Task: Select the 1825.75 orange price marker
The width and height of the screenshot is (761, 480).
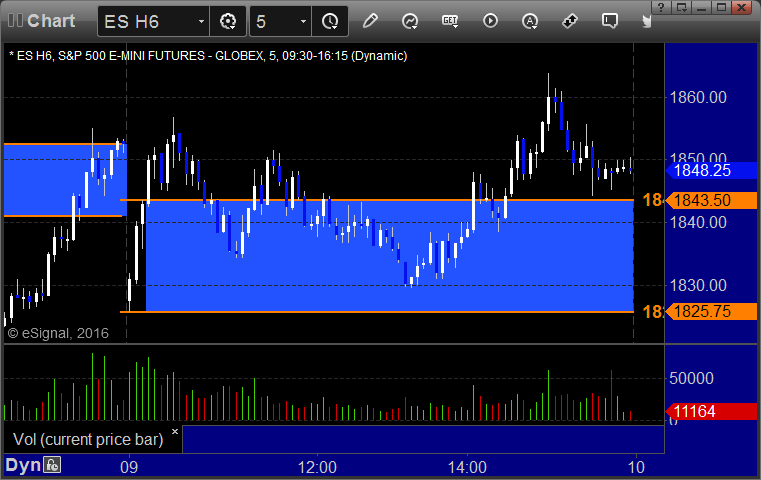Action: coord(711,311)
